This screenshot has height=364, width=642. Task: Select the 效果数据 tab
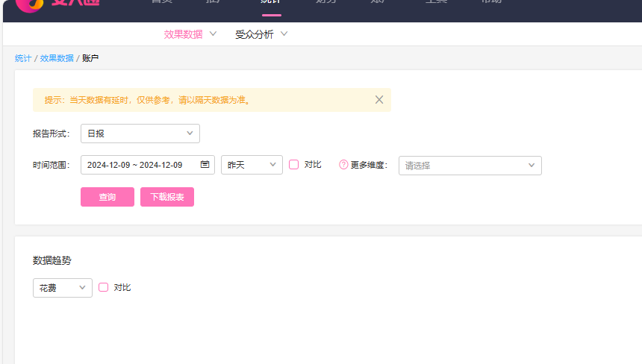coord(183,34)
